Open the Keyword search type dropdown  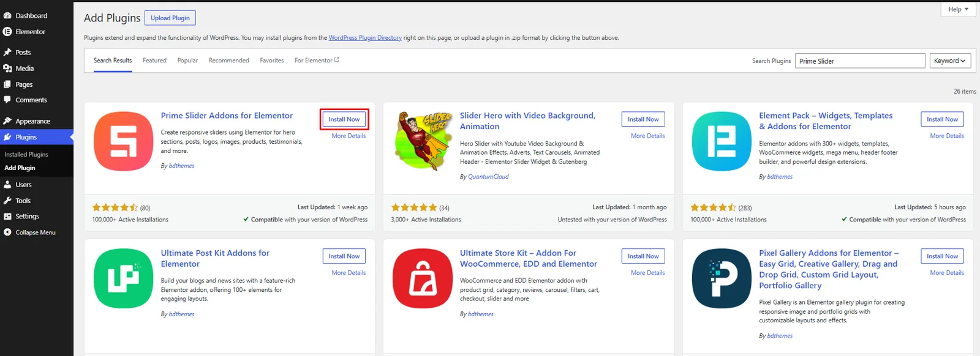[950, 61]
